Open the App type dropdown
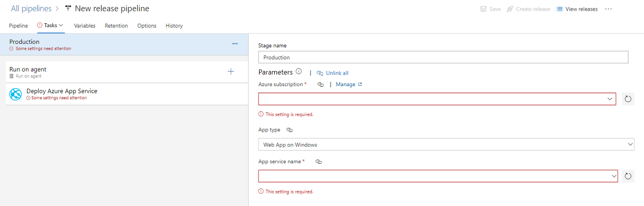Viewport: 644px width, 206px height. click(x=446, y=145)
